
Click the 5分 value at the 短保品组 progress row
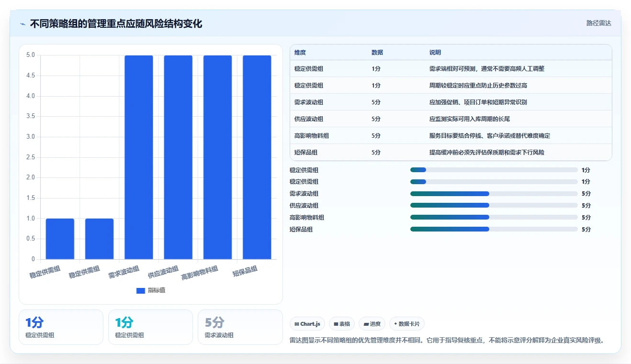[x=586, y=229]
